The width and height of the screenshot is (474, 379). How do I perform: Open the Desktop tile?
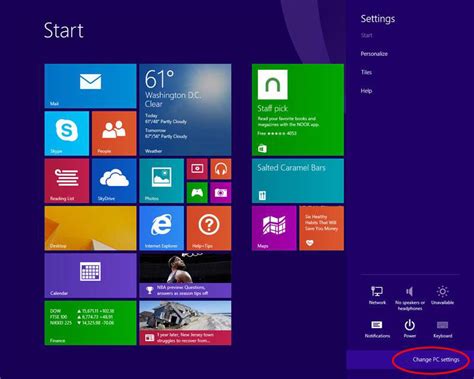(x=90, y=228)
